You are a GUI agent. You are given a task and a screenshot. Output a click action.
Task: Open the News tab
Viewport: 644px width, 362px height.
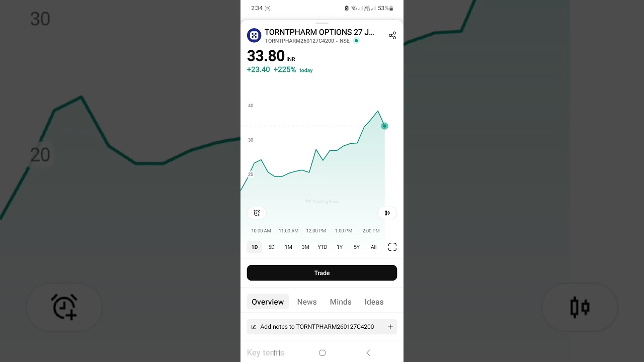tap(307, 302)
